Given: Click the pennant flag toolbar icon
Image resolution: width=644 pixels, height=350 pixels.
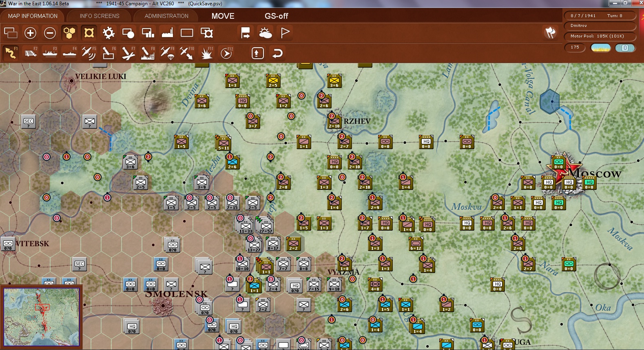Looking at the screenshot, I should click(x=285, y=33).
